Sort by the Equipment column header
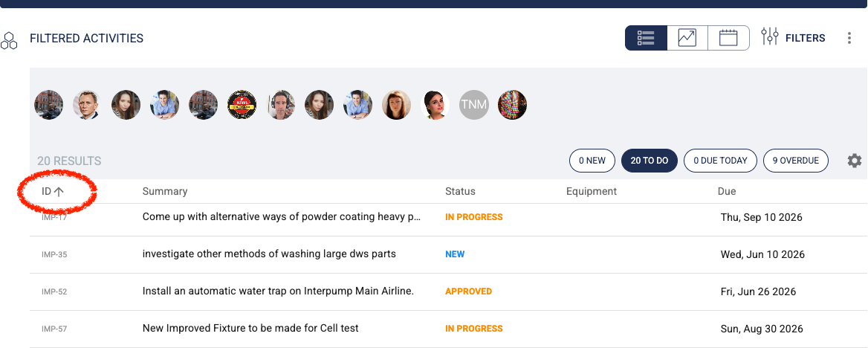This screenshot has height=348, width=868. point(592,191)
